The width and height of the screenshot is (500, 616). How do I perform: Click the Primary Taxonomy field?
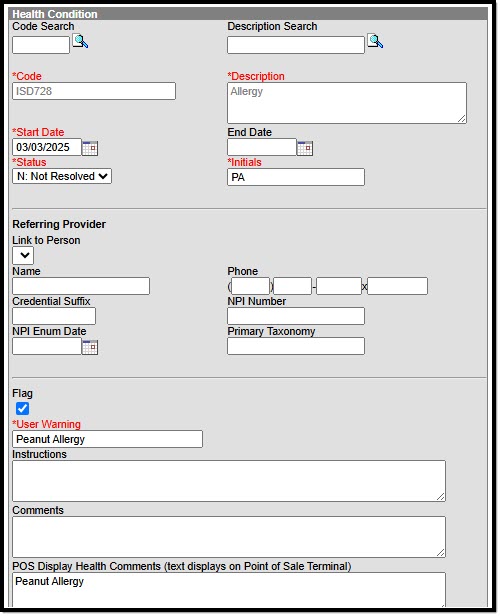[296, 346]
